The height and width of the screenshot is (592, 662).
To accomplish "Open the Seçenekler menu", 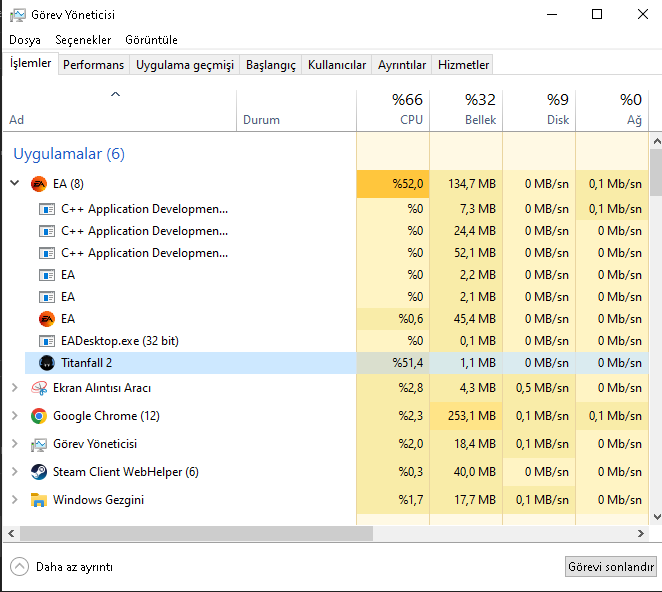I will [x=83, y=40].
